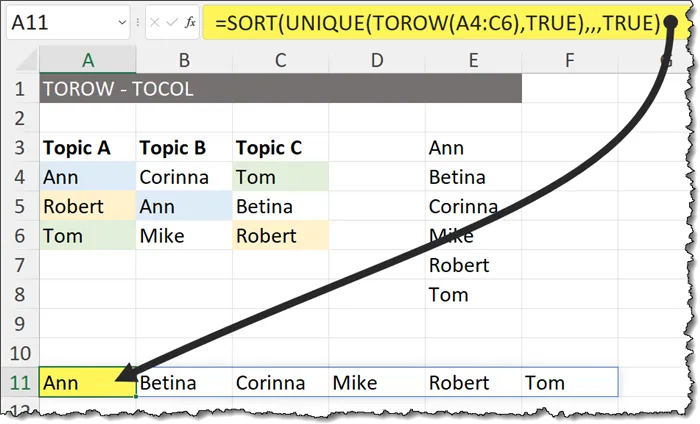Click into the SORT formula in formula bar
The width and height of the screenshot is (700, 424).
[x=430, y=21]
